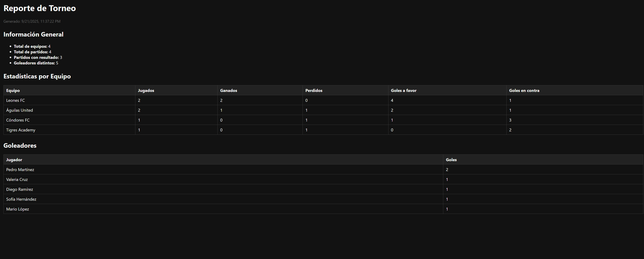Click the Mario López player cell

pos(17,209)
